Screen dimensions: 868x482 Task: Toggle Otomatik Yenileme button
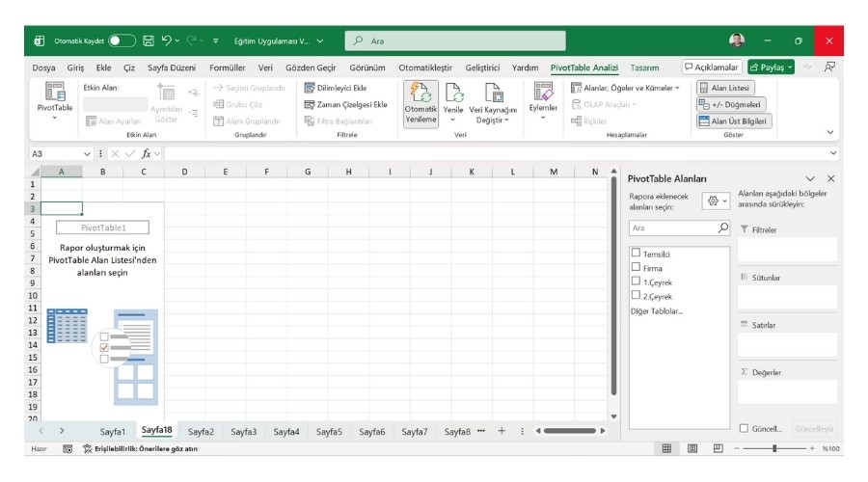[420, 104]
